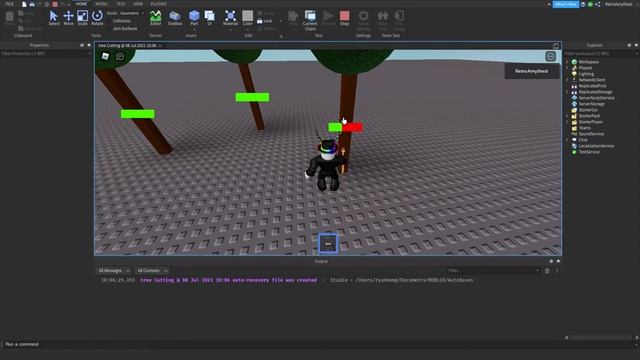The width and height of the screenshot is (640, 360).
Task: Insert a new Part
Action: pos(194,18)
